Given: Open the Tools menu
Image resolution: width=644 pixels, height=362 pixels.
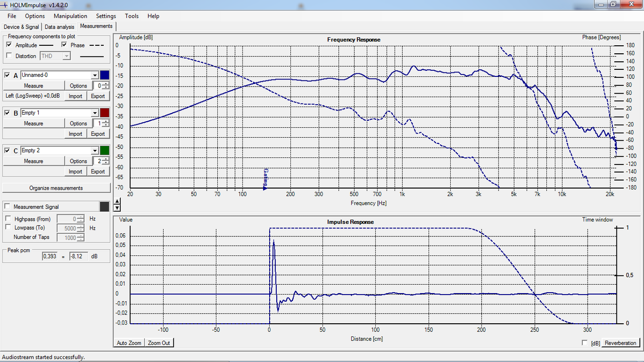Looking at the screenshot, I should tap(132, 16).
